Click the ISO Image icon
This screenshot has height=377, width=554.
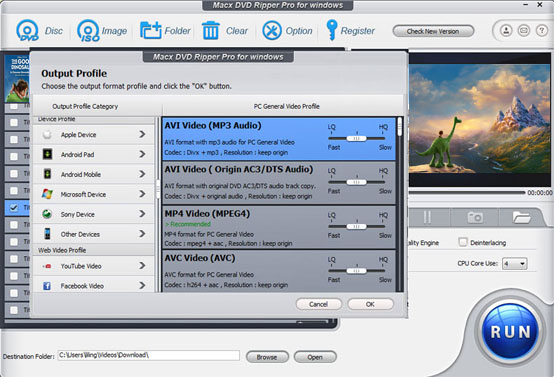pyautogui.click(x=88, y=31)
